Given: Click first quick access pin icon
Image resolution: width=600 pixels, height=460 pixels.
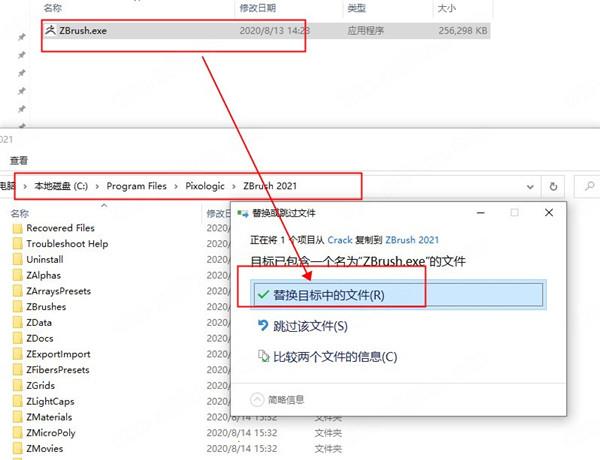Looking at the screenshot, I should click(x=21, y=37).
